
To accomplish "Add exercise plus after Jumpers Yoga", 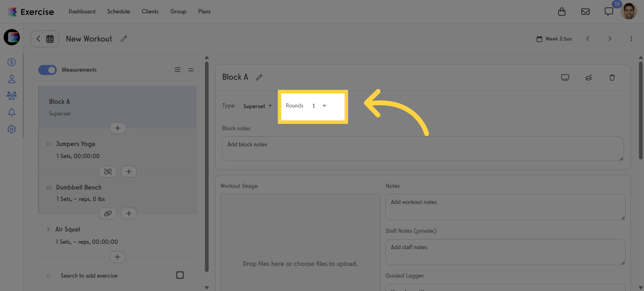I will point(129,172).
